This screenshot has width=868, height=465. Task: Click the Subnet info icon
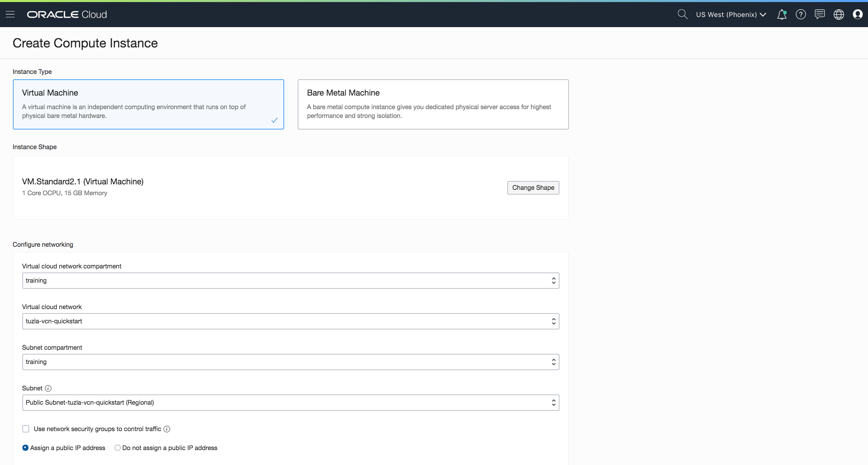[x=48, y=388]
